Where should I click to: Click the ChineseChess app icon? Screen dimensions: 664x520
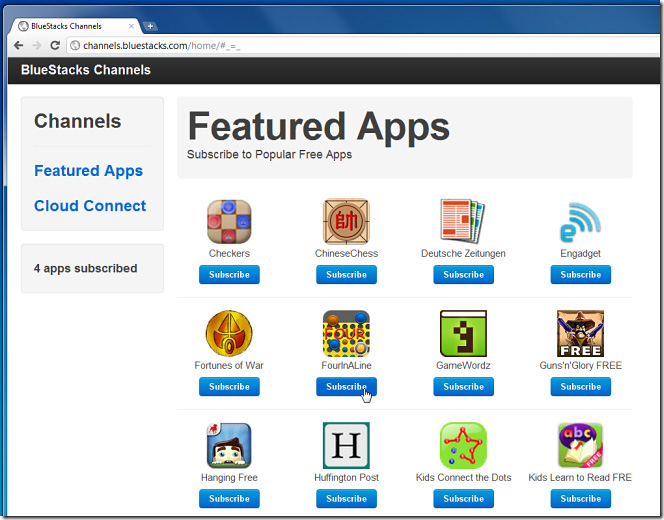(x=346, y=221)
